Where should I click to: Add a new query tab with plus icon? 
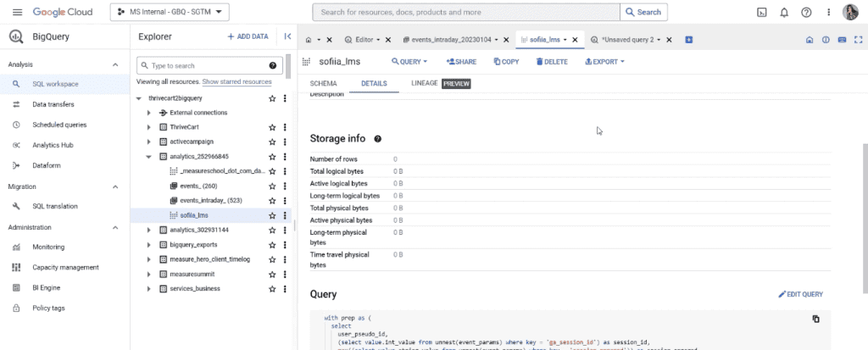coord(689,40)
